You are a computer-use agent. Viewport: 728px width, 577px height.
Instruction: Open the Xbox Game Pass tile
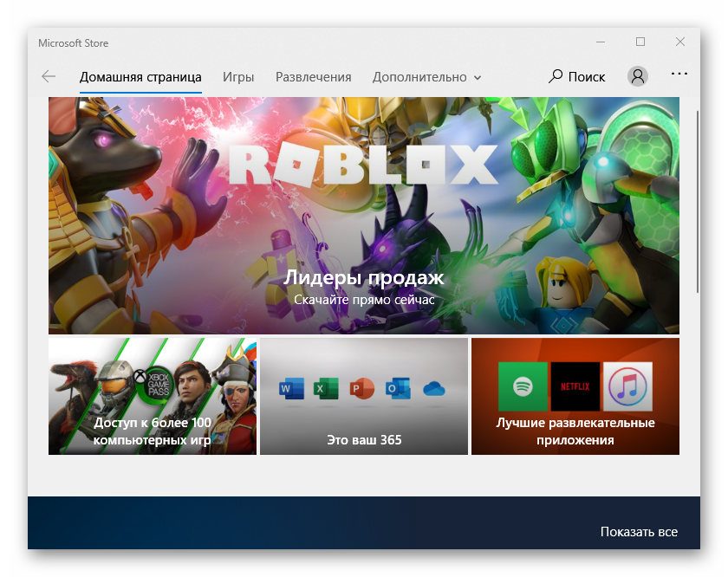153,396
